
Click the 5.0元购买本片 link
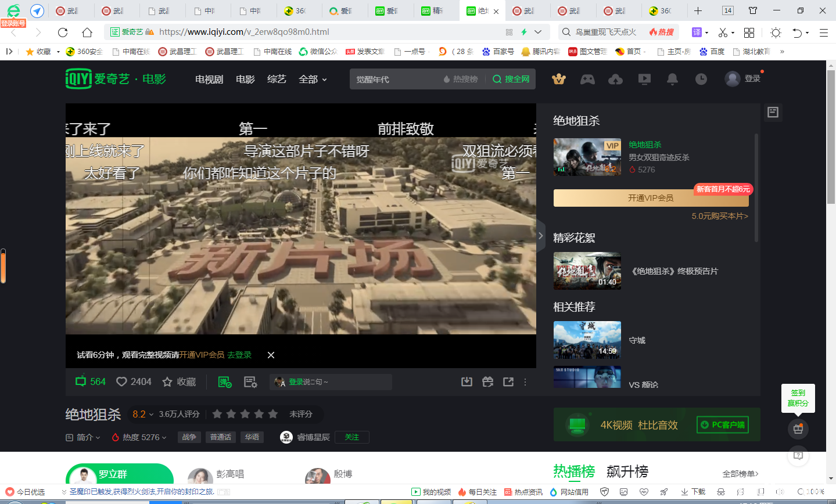pos(720,216)
